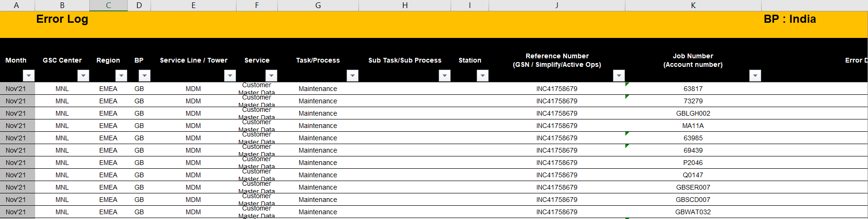Viewport: 868px width, 219px height.
Task: Open the Task/Process filter dropdown
Action: pyautogui.click(x=352, y=75)
